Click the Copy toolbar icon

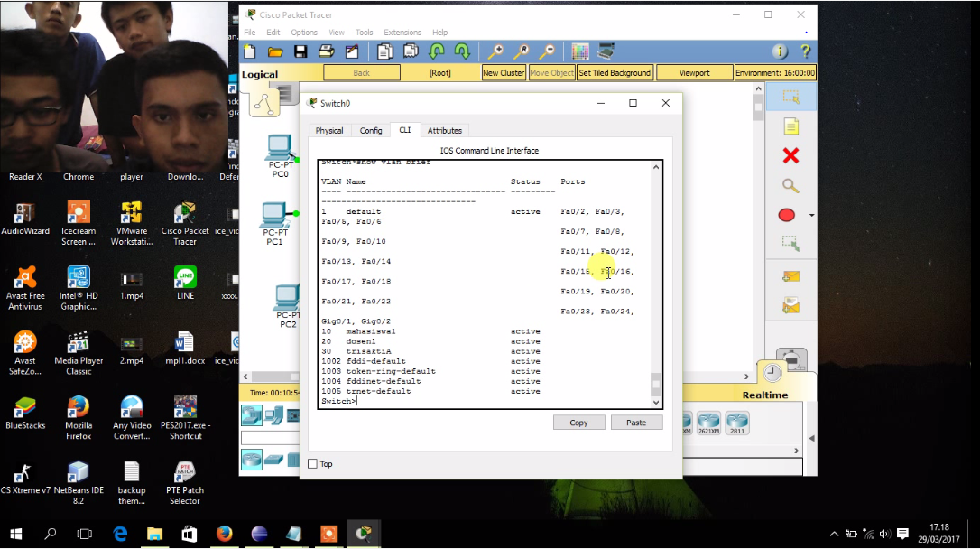coord(385,51)
